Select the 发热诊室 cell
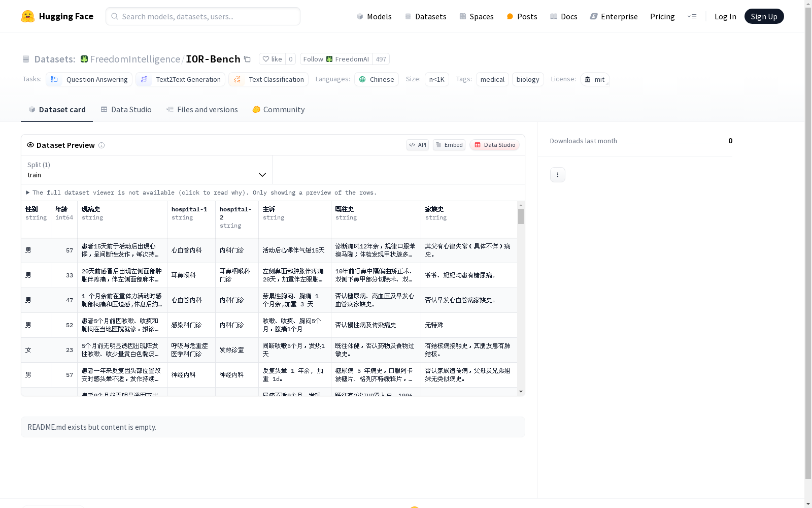Screen dimensions: 812x508 pyautogui.click(x=237, y=350)
